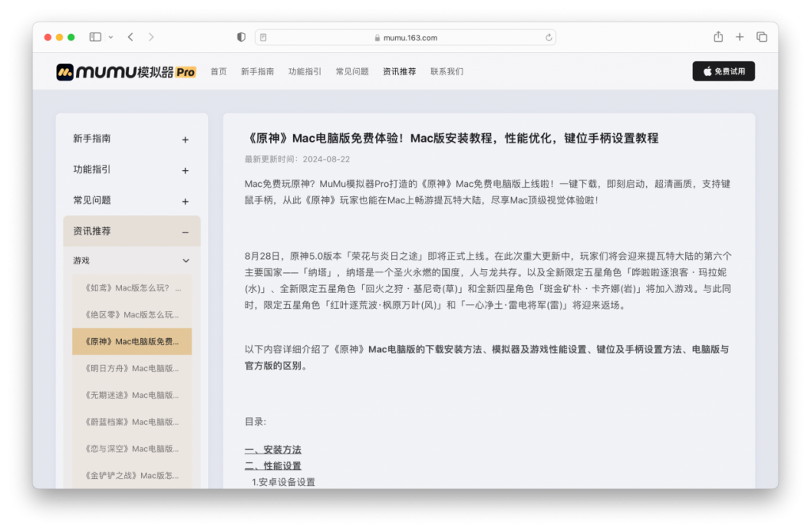Collapse 资讯推荐 with its minus icon
The width and height of the screenshot is (811, 532).
pyautogui.click(x=185, y=233)
